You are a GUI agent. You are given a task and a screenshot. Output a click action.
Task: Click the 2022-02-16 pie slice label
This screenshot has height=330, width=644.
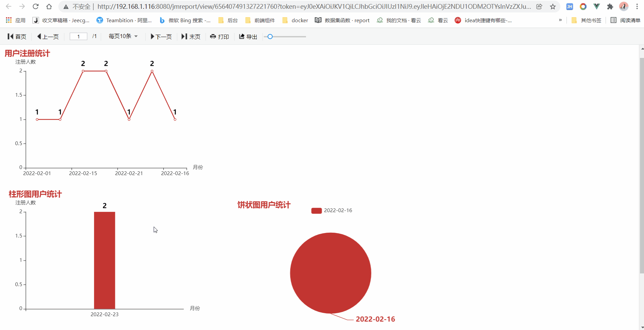[375, 319]
